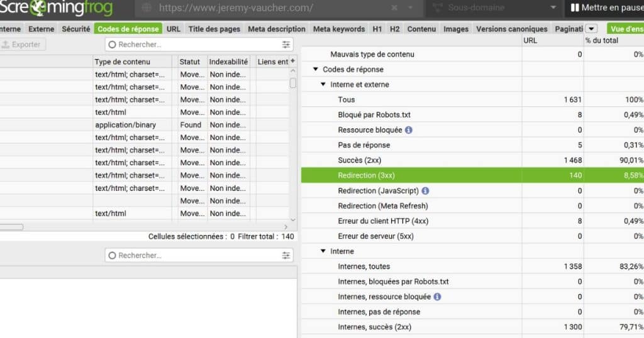Clear the URL in the address bar
This screenshot has height=338, width=644.
[394, 8]
